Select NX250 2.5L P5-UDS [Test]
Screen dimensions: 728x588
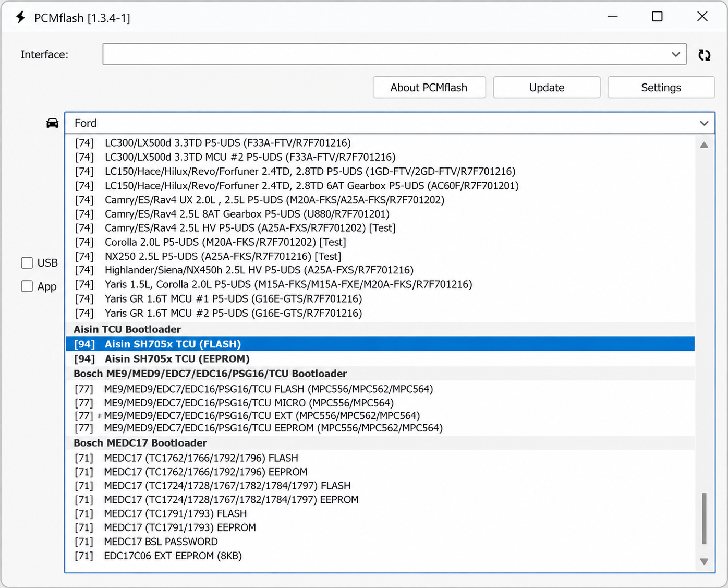(x=380, y=257)
